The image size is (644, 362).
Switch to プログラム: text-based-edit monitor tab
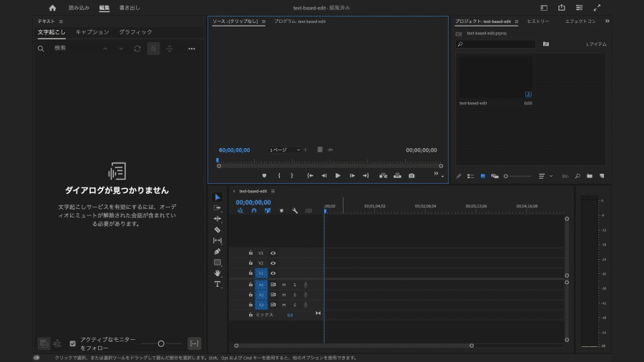point(300,21)
